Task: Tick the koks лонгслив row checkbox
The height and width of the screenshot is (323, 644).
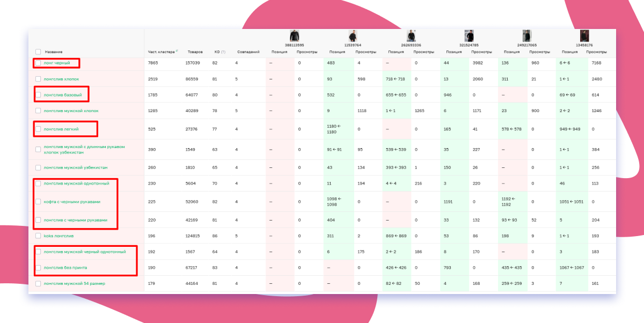Action: coord(38,236)
